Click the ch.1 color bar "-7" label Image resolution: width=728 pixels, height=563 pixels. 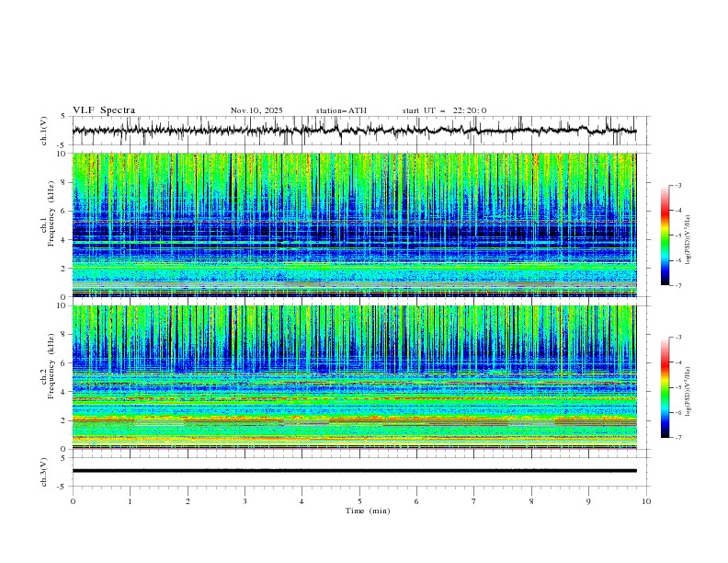tap(677, 285)
